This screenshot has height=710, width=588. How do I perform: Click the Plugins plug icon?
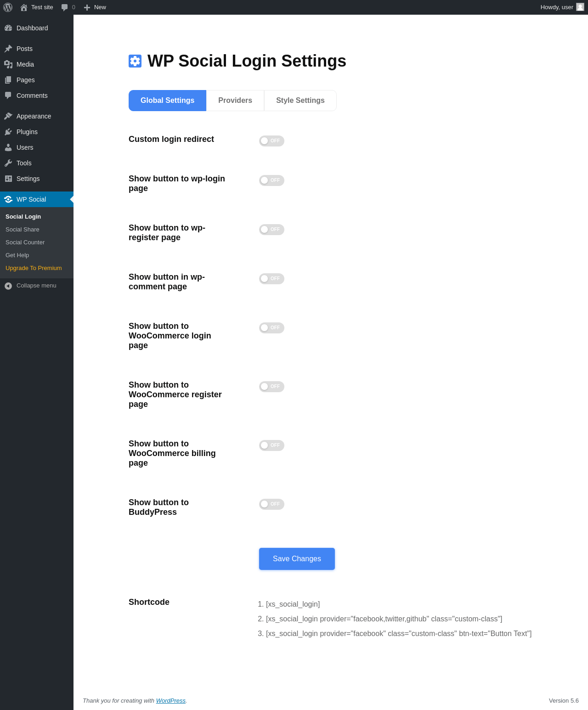click(8, 132)
